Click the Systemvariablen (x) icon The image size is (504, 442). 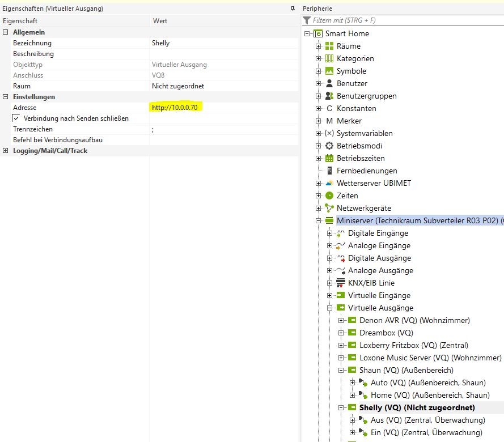(x=329, y=133)
